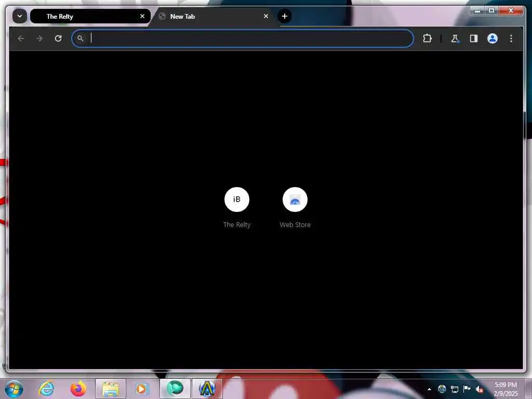Viewport: 532px width, 399px height.
Task: Open Action Center flag icon
Action: (x=467, y=389)
